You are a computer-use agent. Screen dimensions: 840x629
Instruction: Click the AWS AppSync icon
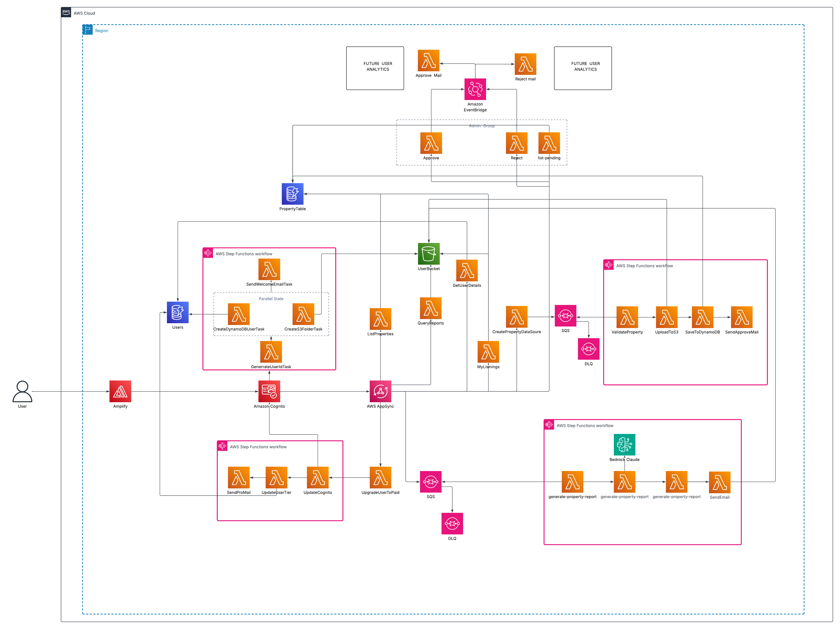pos(380,391)
